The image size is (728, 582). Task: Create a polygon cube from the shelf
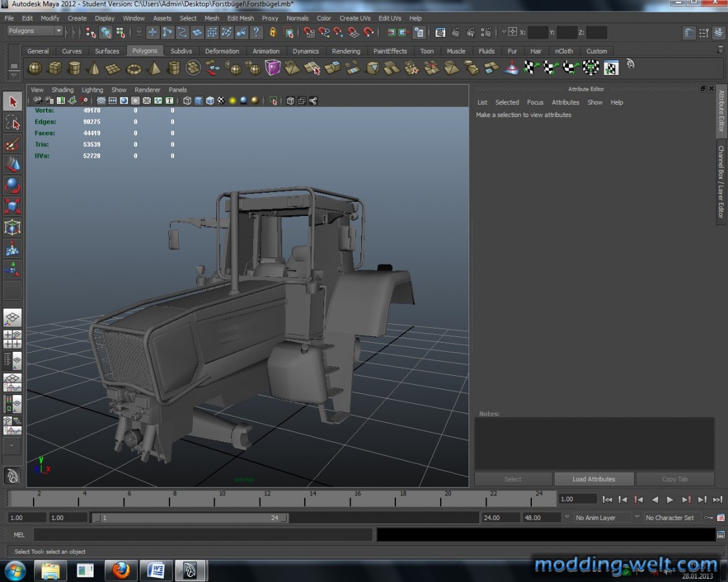click(55, 69)
